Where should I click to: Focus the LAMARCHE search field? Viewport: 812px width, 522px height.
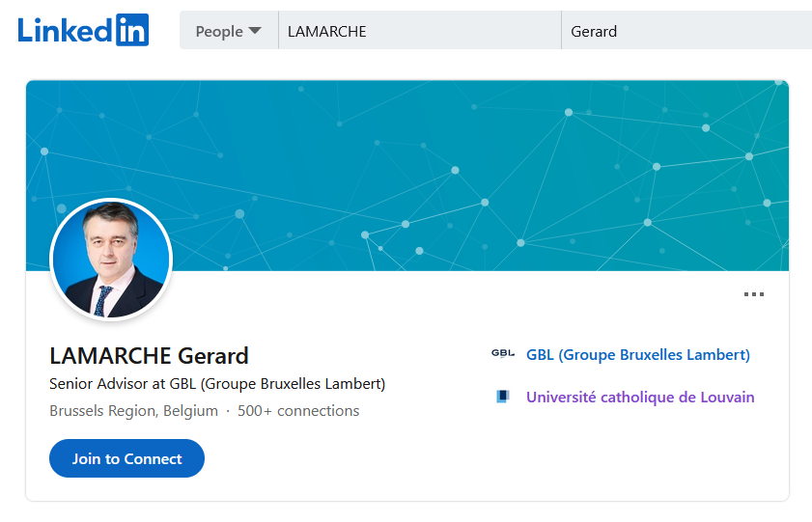pyautogui.click(x=420, y=31)
